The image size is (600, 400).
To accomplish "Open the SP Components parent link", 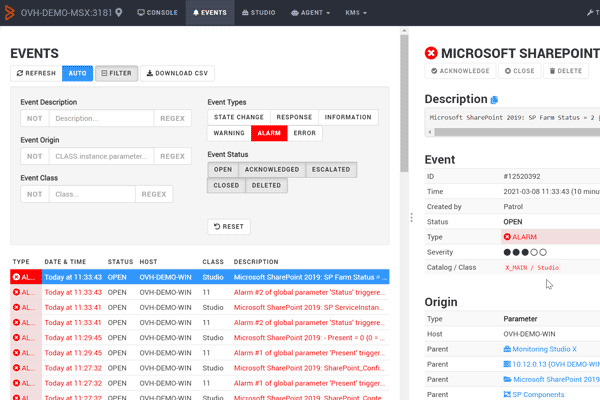I will pyautogui.click(x=534, y=395).
